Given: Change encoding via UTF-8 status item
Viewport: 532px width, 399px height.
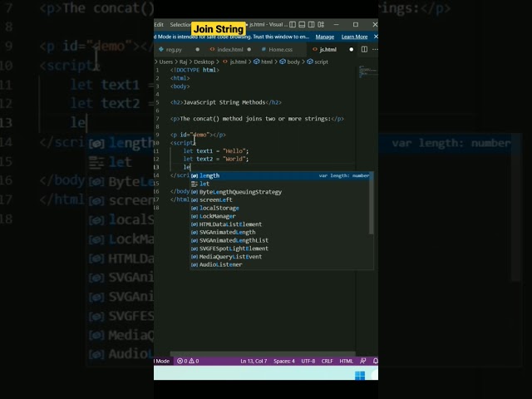Looking at the screenshot, I should tap(308, 361).
